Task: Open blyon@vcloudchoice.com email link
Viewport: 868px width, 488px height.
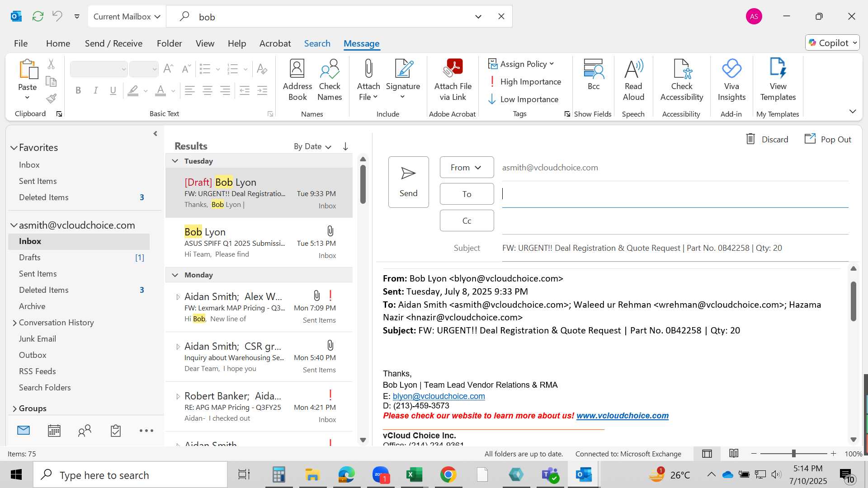Action: pyautogui.click(x=439, y=396)
